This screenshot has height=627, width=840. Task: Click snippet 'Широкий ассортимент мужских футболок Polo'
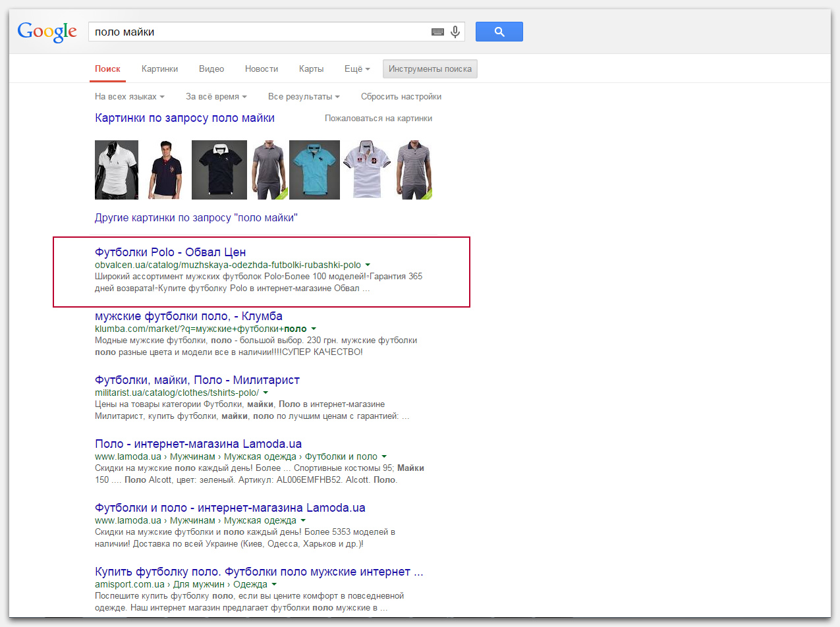point(258,283)
